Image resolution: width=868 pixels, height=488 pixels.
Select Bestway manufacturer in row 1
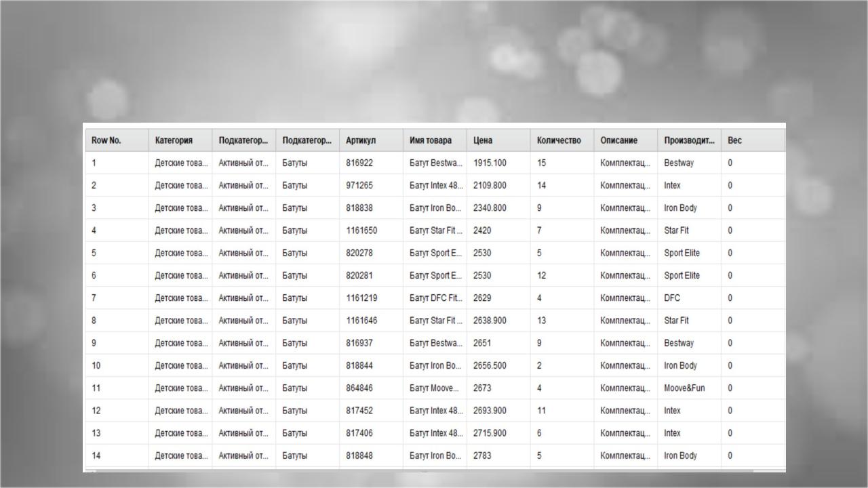coord(679,163)
